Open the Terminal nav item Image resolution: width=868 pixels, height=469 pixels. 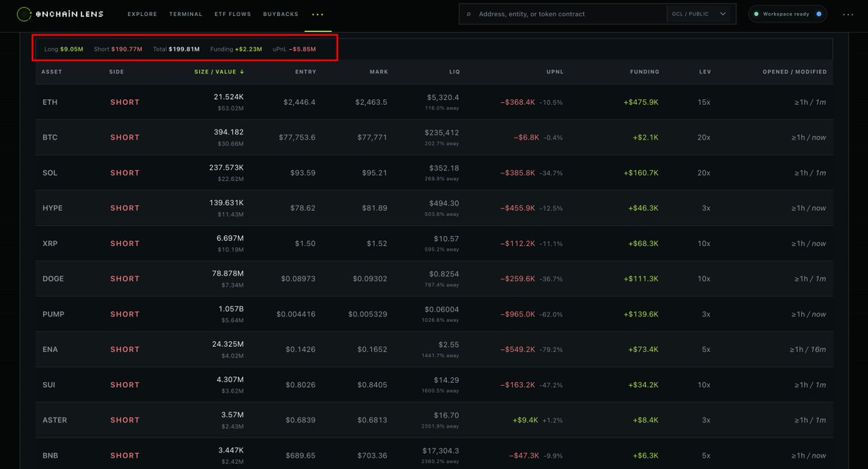click(186, 14)
